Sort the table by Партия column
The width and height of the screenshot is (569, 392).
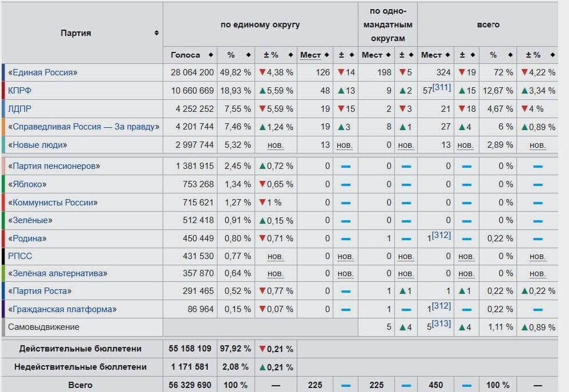[156, 33]
